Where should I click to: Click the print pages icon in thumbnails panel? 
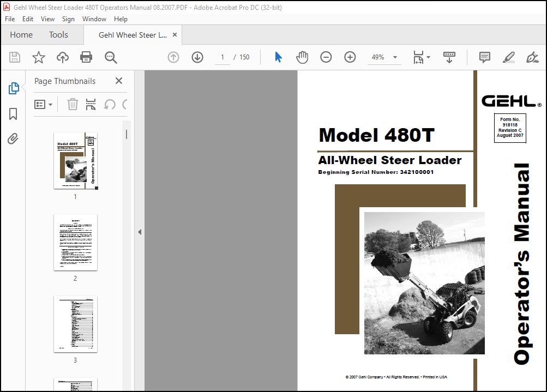[x=91, y=104]
